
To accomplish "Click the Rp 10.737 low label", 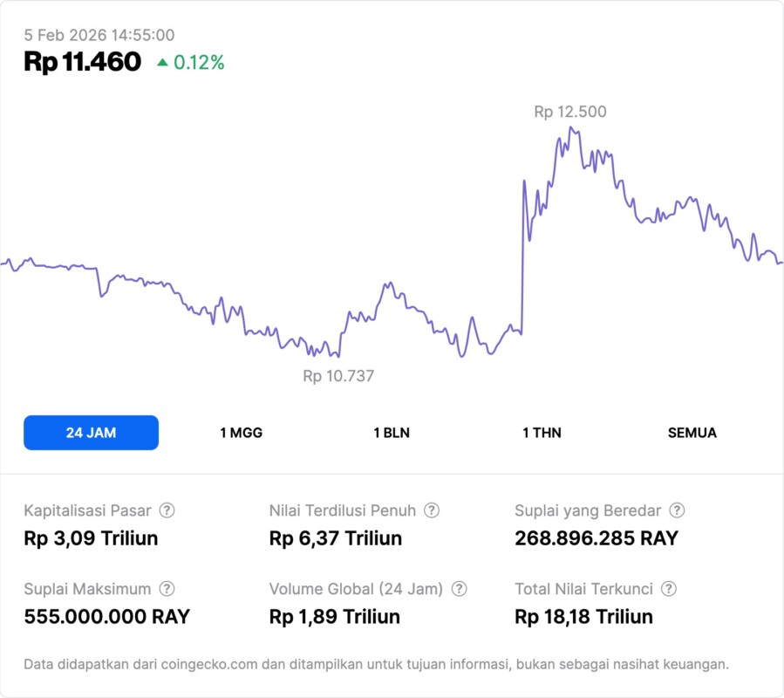I will click(338, 376).
